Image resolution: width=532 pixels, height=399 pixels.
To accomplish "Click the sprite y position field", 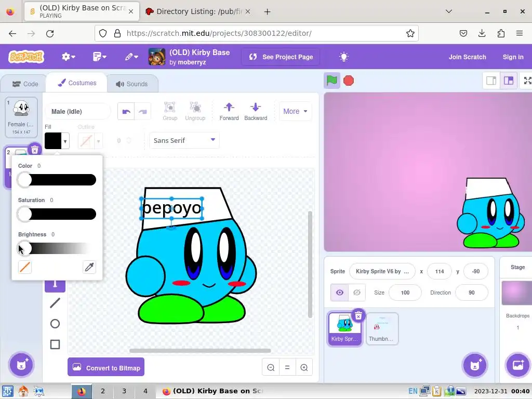I will pos(476,271).
